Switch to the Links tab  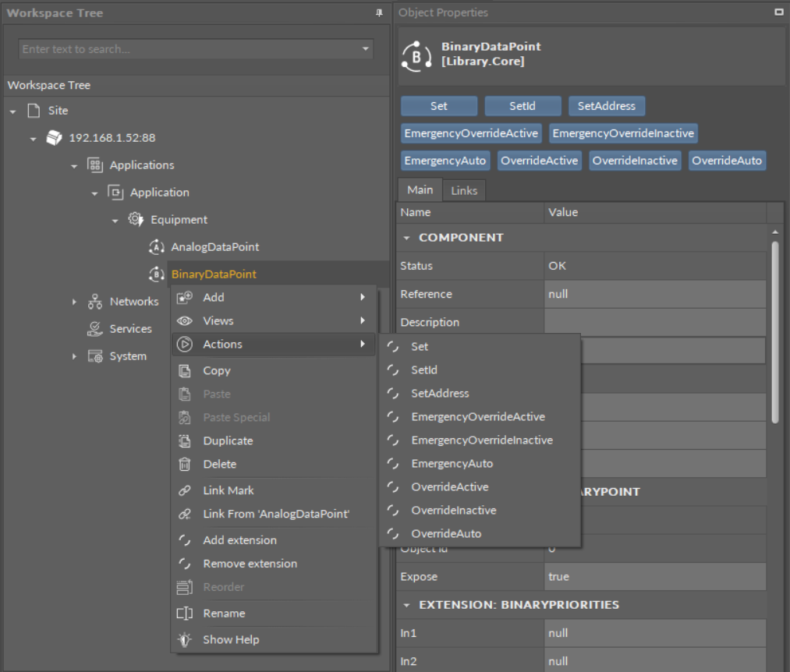coord(463,190)
